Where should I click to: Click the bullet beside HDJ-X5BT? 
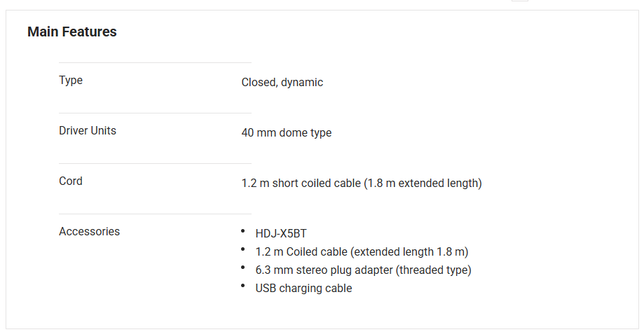tap(243, 231)
